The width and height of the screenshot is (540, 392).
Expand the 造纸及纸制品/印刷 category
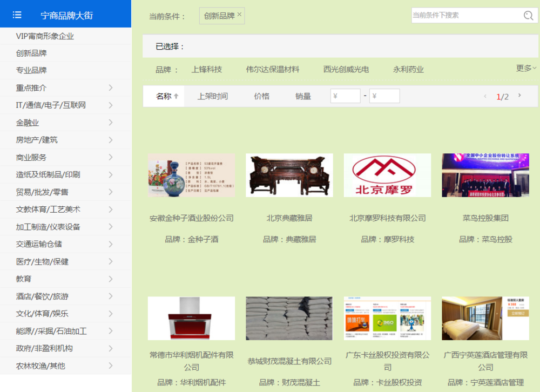[111, 174]
